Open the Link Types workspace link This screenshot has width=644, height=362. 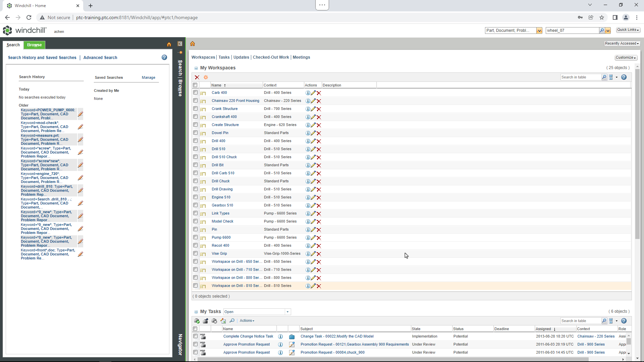pos(221,214)
